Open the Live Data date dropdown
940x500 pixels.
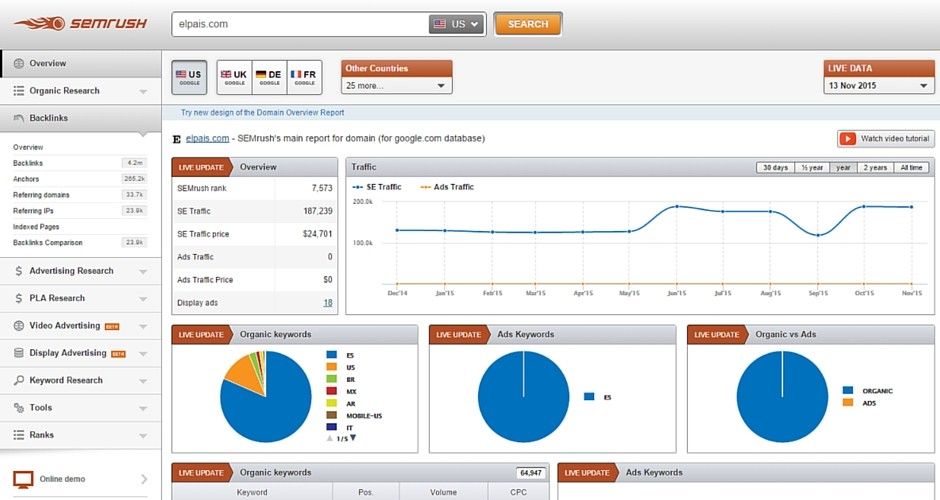click(878, 86)
